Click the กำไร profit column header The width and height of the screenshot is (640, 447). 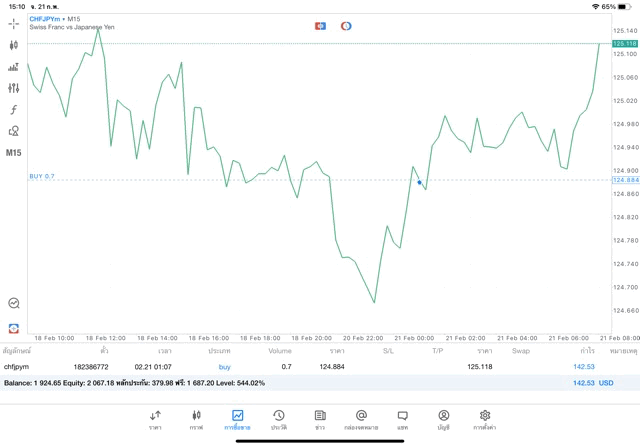tap(588, 351)
